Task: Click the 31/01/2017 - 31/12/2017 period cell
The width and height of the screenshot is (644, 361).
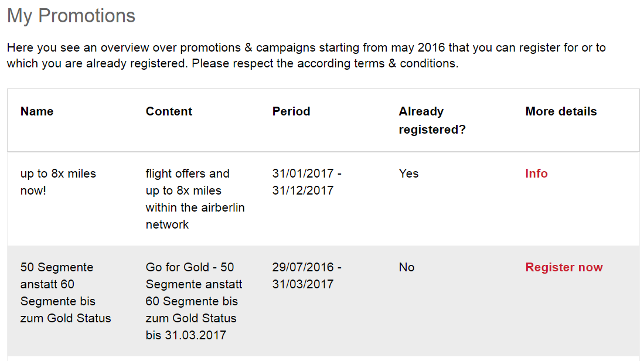Action: [x=307, y=182]
